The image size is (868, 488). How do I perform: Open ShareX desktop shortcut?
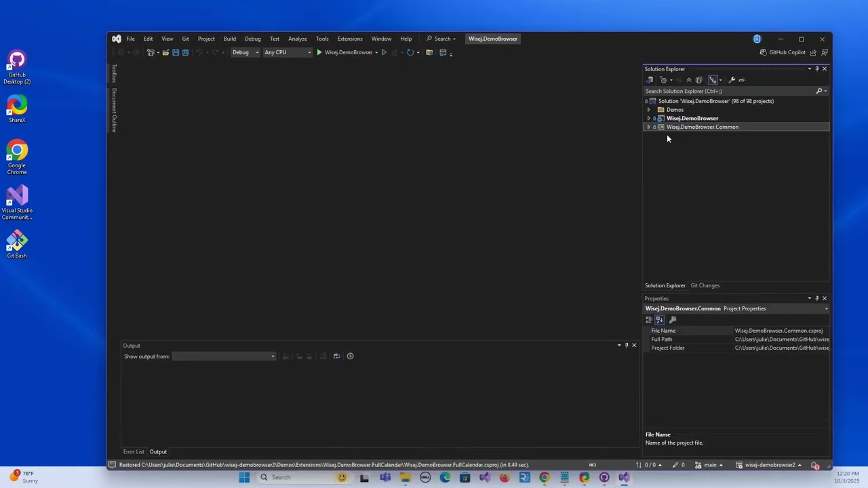pyautogui.click(x=17, y=109)
